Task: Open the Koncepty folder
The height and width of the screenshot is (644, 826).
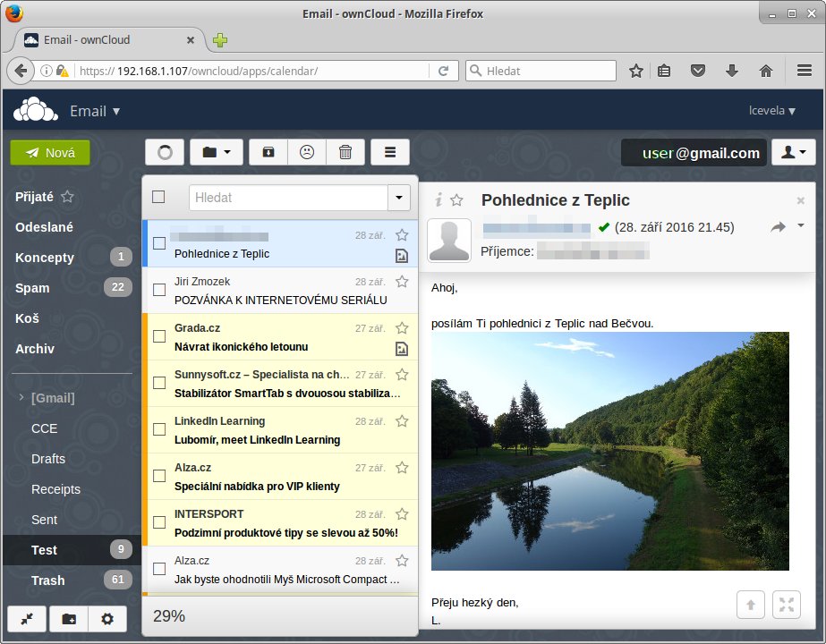Action: coord(45,258)
